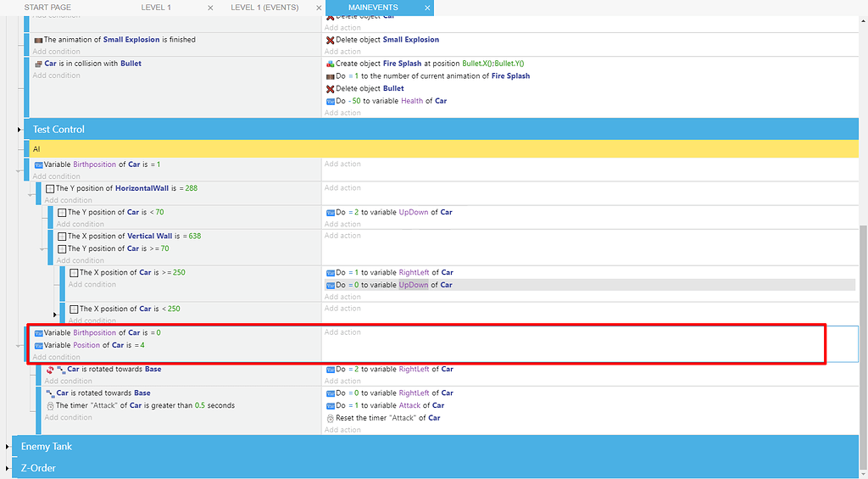Viewport: 868px width, 479px height.
Task: Expand the Z-Order group
Action: tap(7, 469)
